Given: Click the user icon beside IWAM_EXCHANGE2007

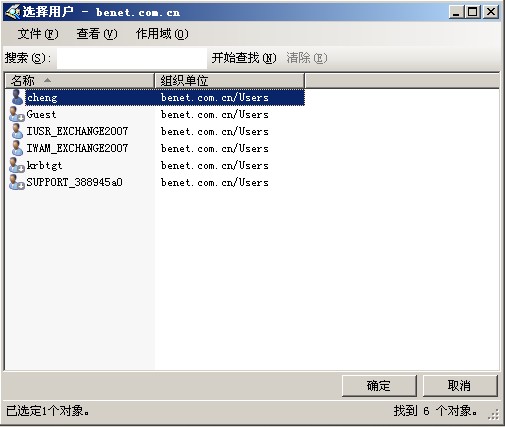Looking at the screenshot, I should [17, 148].
